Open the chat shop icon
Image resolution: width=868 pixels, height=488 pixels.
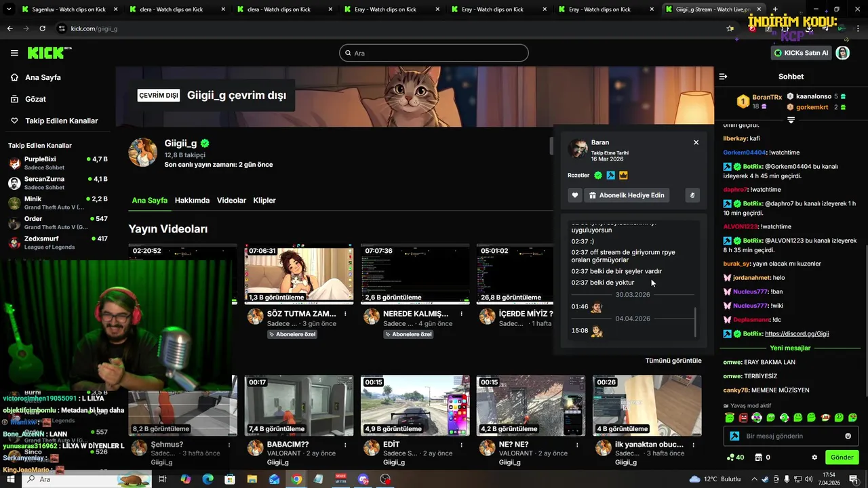point(759,457)
